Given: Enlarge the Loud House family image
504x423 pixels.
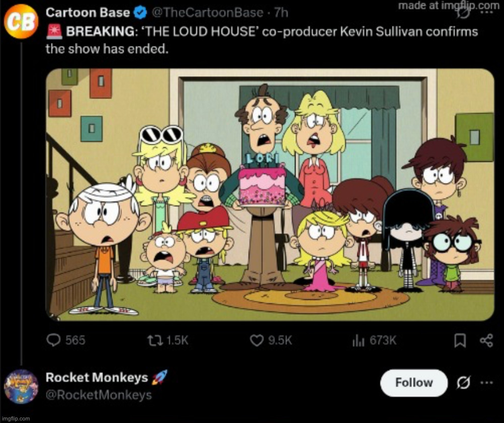Looking at the screenshot, I should (x=270, y=194).
